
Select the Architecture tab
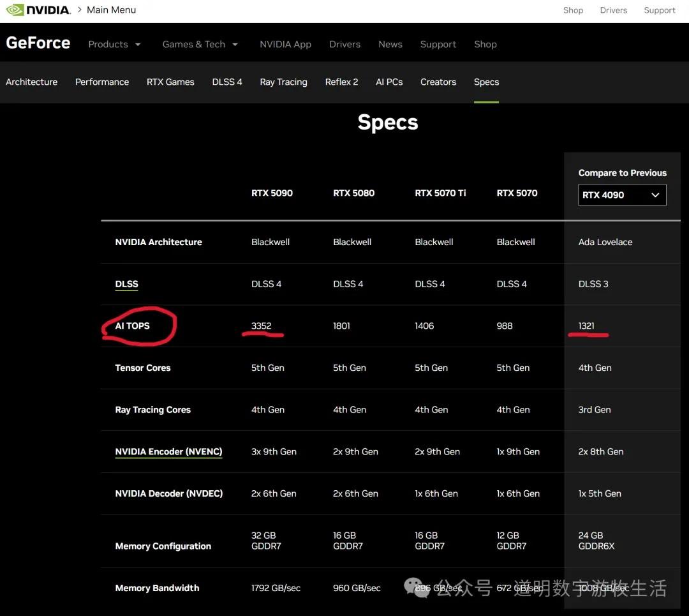(31, 82)
